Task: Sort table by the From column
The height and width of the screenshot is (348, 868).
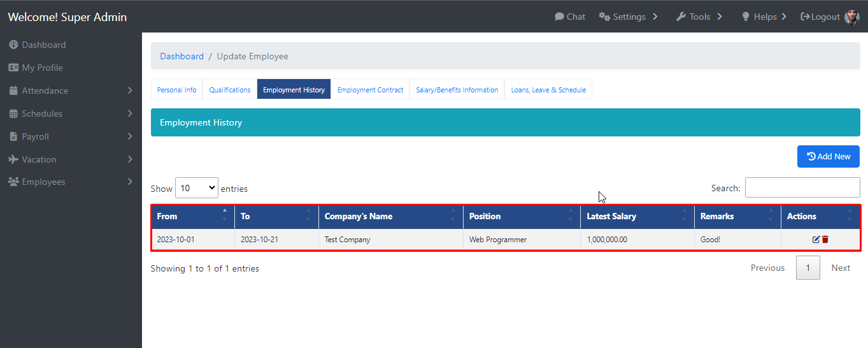Action: tap(193, 217)
